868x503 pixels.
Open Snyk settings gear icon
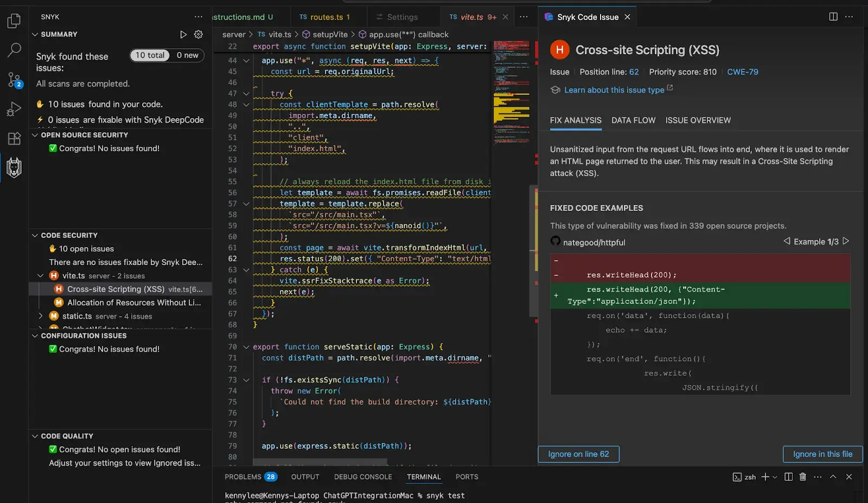click(199, 34)
